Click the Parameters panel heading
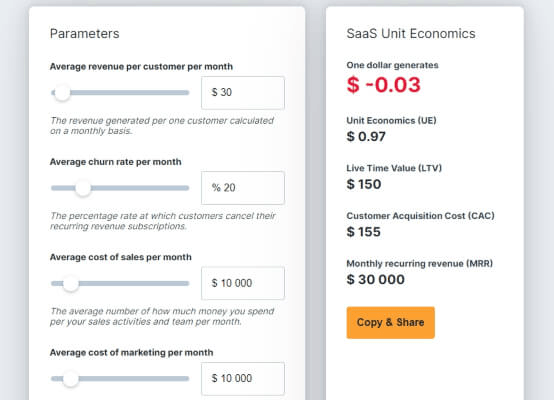This screenshot has width=554, height=400. (84, 34)
